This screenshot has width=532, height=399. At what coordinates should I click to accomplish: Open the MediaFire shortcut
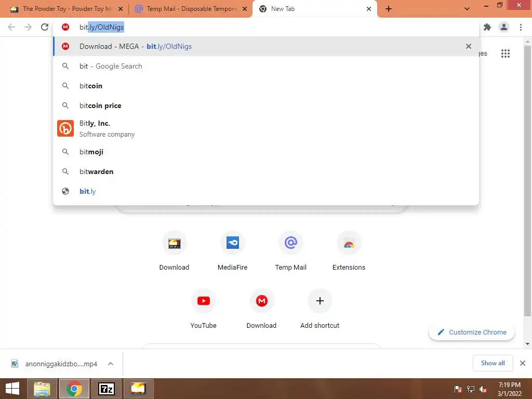pos(232,251)
